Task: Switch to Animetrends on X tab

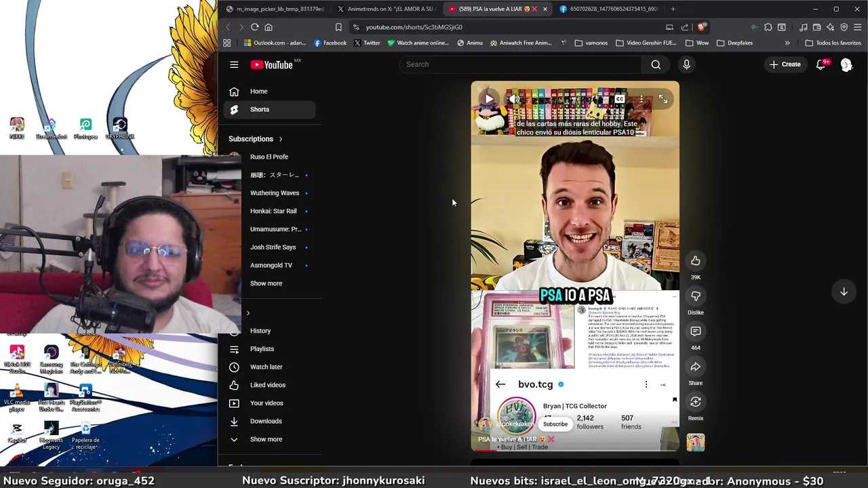Action: [x=385, y=9]
